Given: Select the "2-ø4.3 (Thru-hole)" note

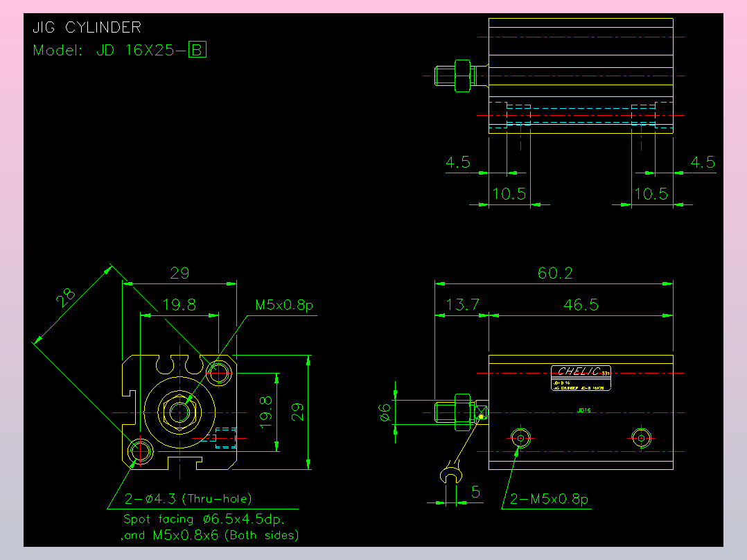Looking at the screenshot, I should [188, 499].
